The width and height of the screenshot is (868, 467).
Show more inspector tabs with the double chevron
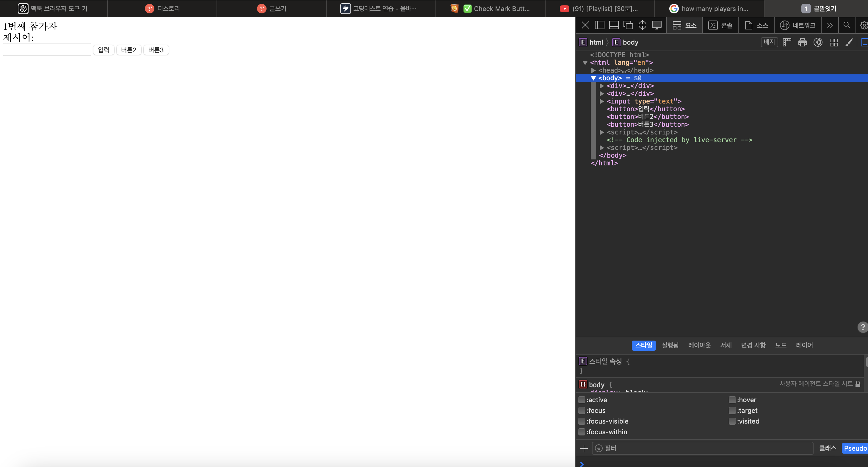pyautogui.click(x=830, y=25)
